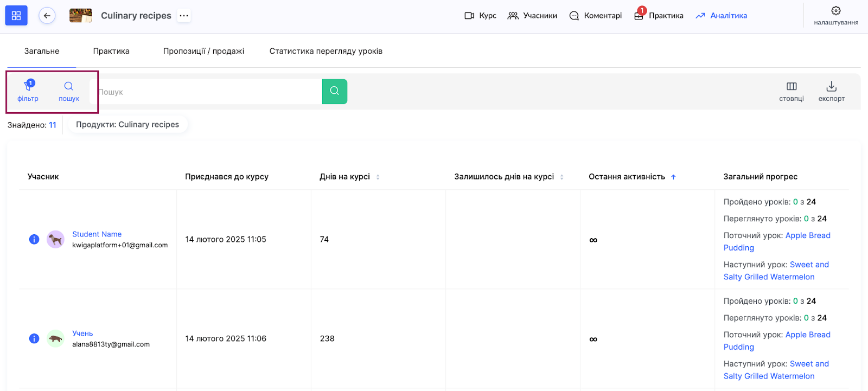Open Student Name profile link
The width and height of the screenshot is (868, 391).
[97, 234]
